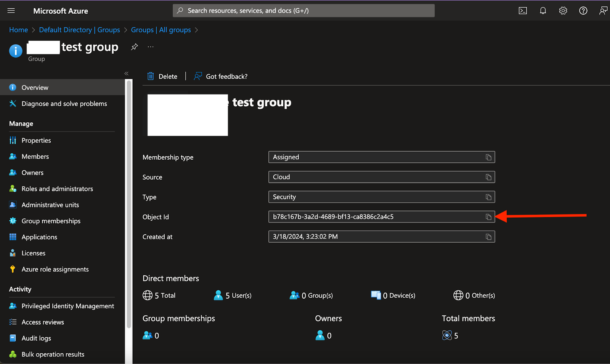Copy the Created at value

[488, 237]
